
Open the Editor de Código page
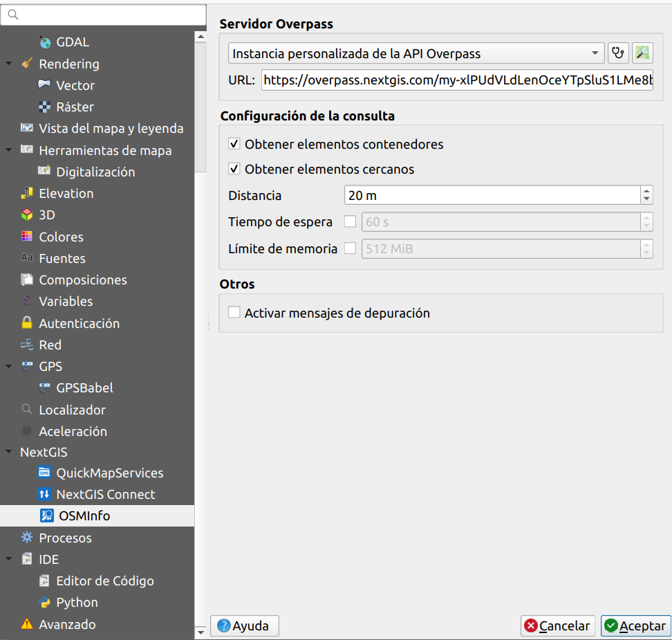(105, 580)
